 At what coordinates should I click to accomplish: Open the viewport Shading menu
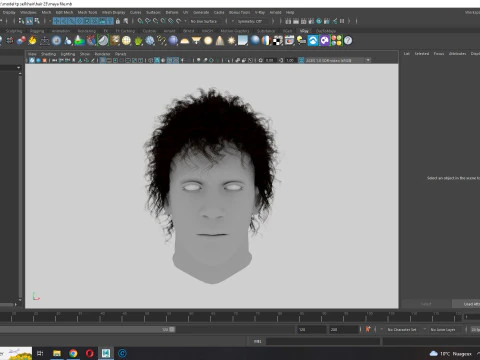coord(48,54)
